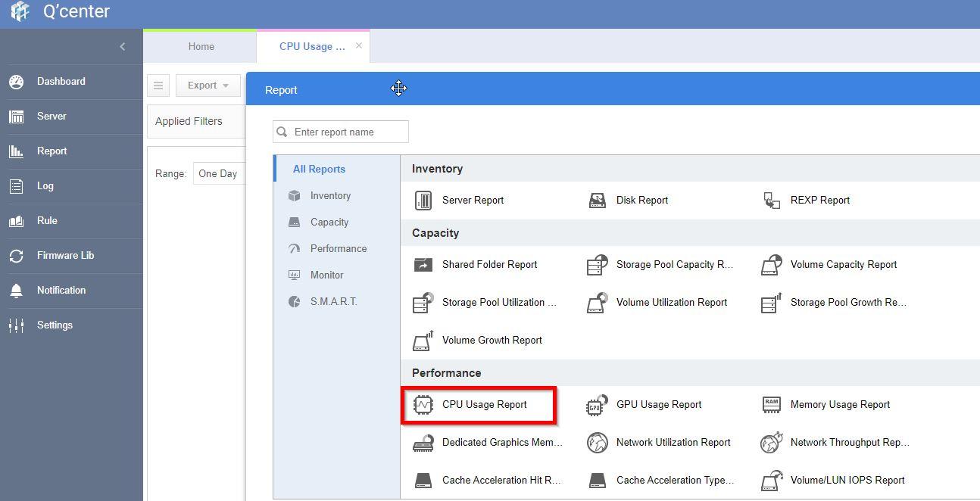Click the Notification bell icon

[x=17, y=291]
